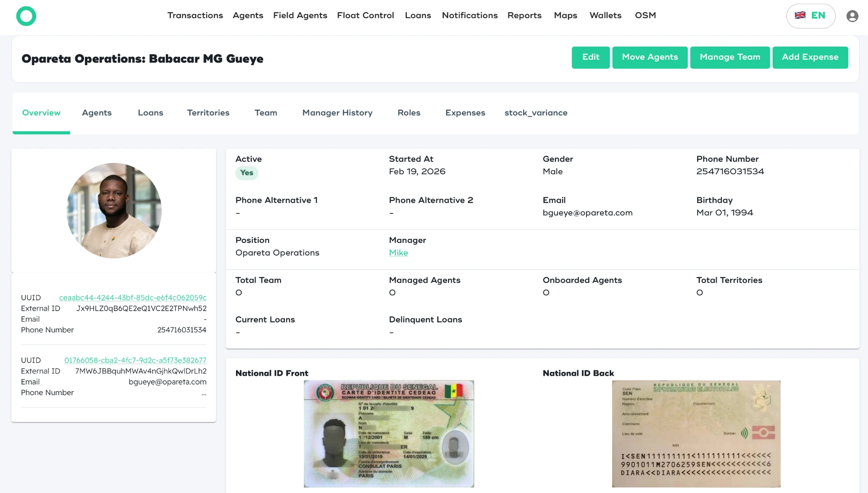Open the Territories tab
This screenshot has height=493, width=868.
pos(208,113)
